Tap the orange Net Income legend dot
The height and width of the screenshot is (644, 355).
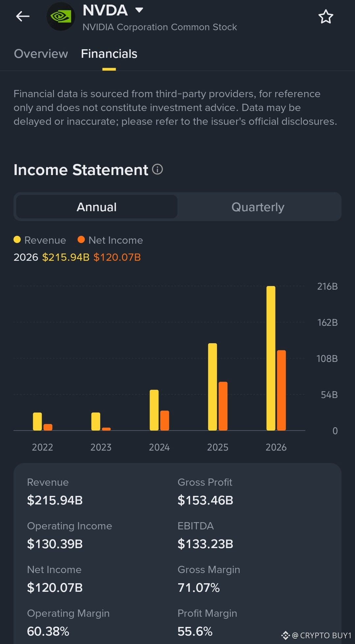pos(81,240)
